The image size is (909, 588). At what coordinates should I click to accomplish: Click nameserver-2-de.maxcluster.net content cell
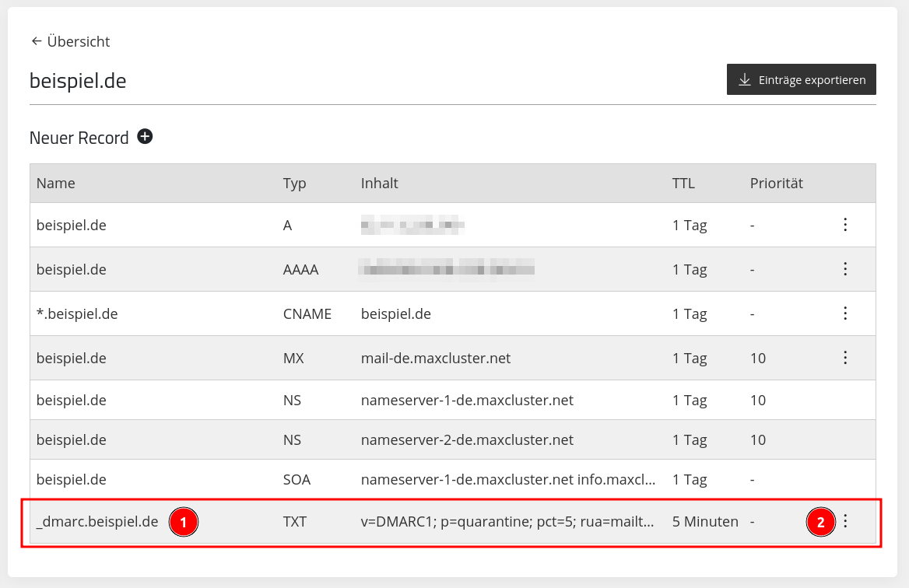467,439
